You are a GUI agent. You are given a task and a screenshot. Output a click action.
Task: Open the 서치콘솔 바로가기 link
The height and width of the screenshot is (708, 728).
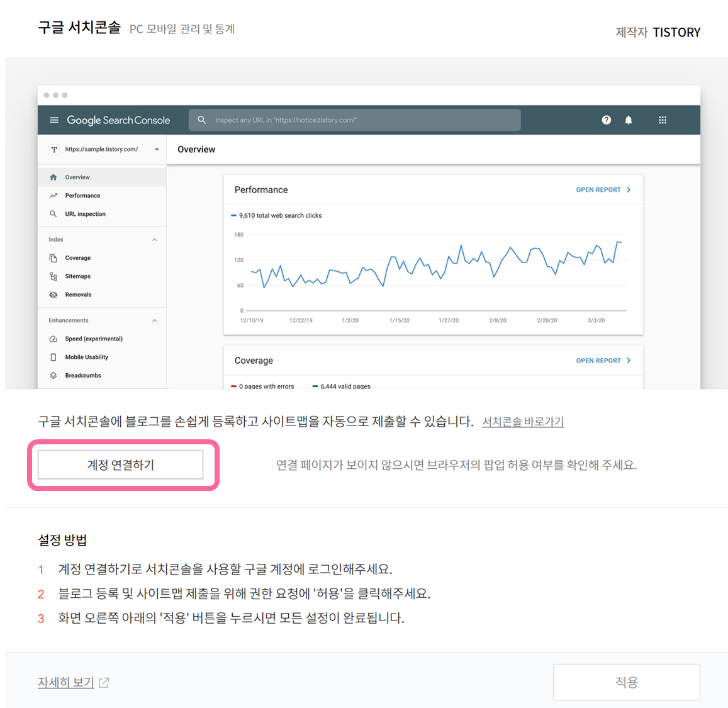[523, 422]
